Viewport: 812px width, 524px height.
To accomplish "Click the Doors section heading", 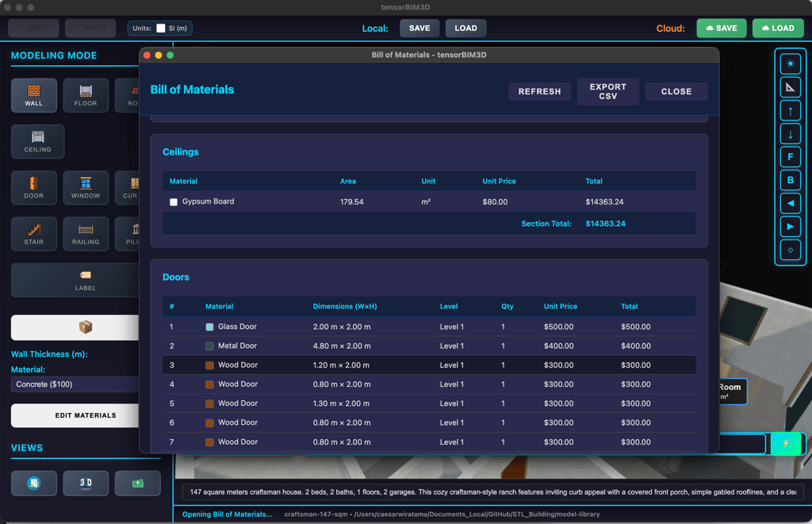I will coord(176,277).
